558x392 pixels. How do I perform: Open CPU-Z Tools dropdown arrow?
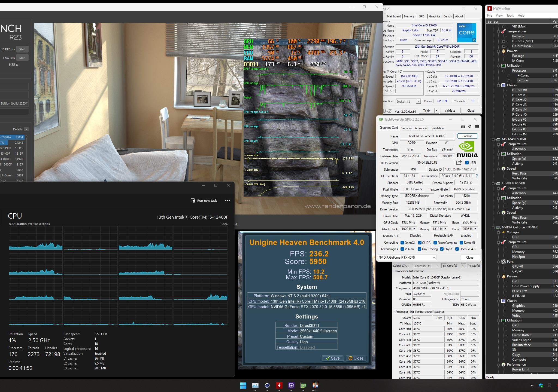pyautogui.click(x=436, y=111)
